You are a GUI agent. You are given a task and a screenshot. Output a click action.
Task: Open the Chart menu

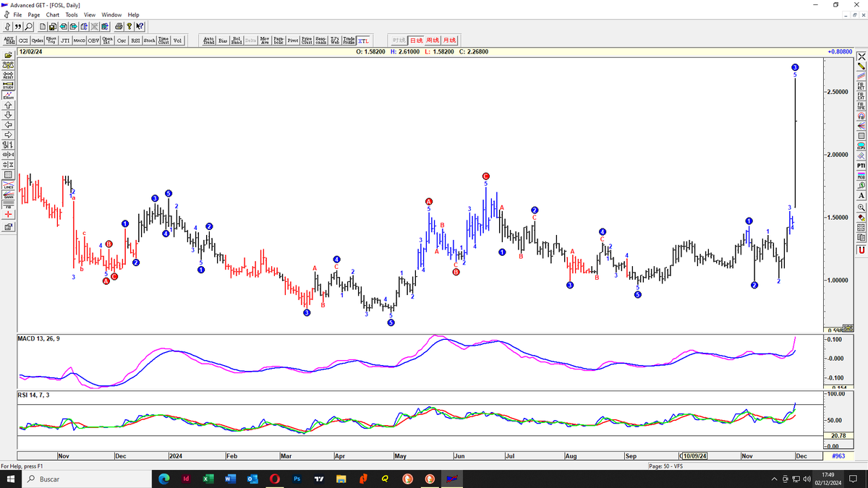pos(51,14)
